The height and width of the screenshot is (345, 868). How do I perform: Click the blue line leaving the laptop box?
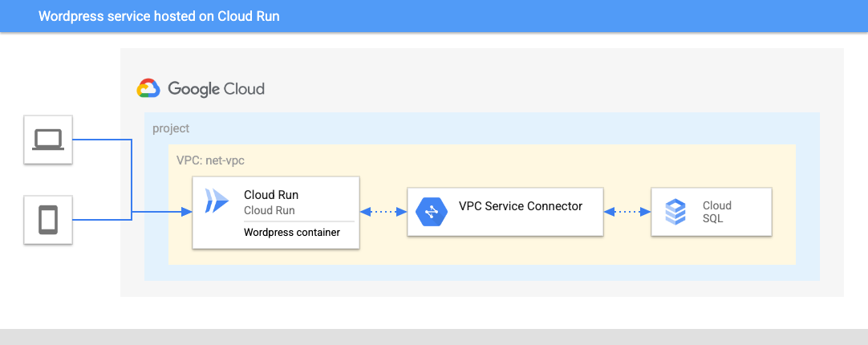pos(100,140)
